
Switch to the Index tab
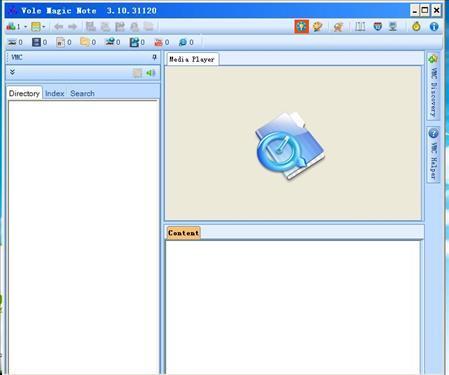coord(54,93)
